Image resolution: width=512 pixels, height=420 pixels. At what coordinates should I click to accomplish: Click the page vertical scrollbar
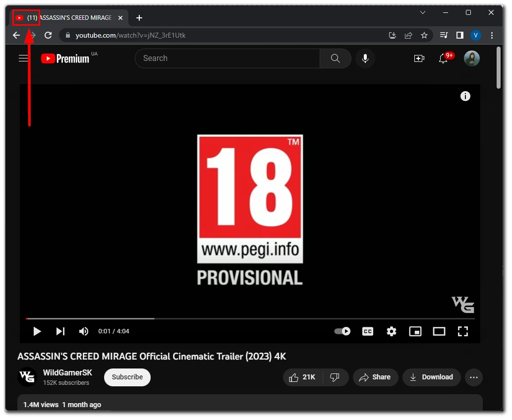coord(499,68)
